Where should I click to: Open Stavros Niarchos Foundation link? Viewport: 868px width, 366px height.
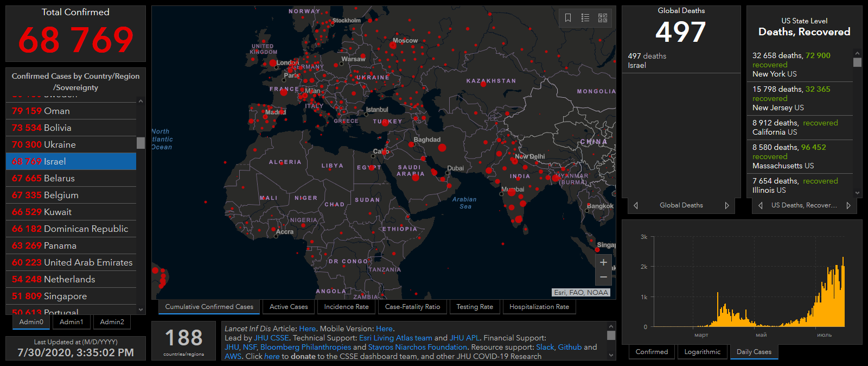click(x=417, y=347)
